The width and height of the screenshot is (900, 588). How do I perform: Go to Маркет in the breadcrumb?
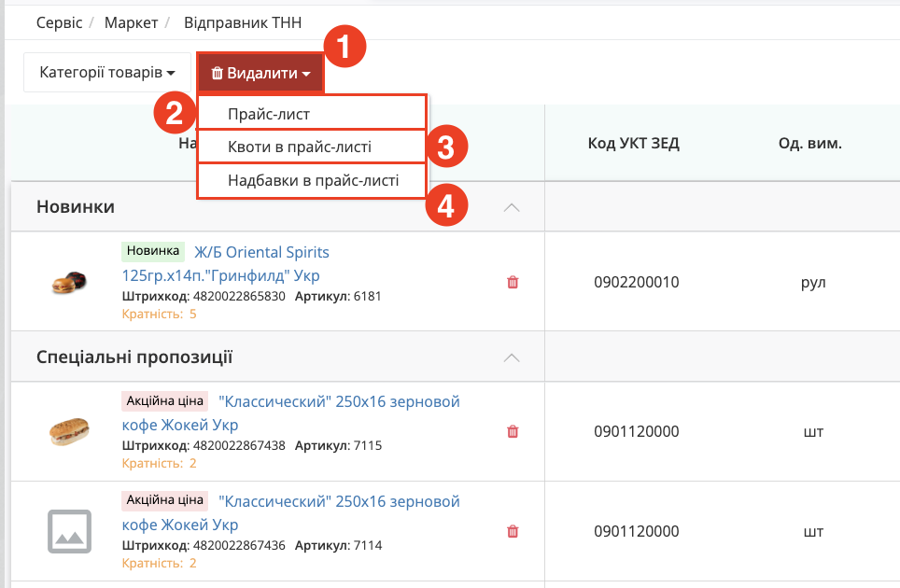131,22
